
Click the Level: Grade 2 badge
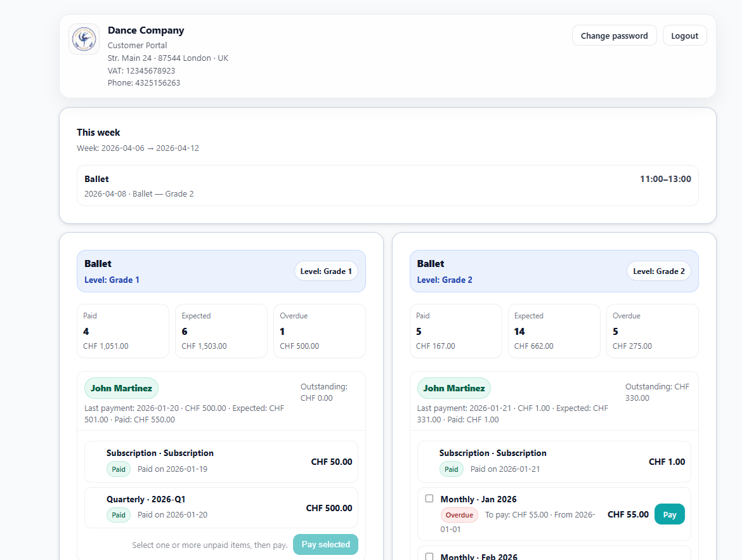[658, 271]
